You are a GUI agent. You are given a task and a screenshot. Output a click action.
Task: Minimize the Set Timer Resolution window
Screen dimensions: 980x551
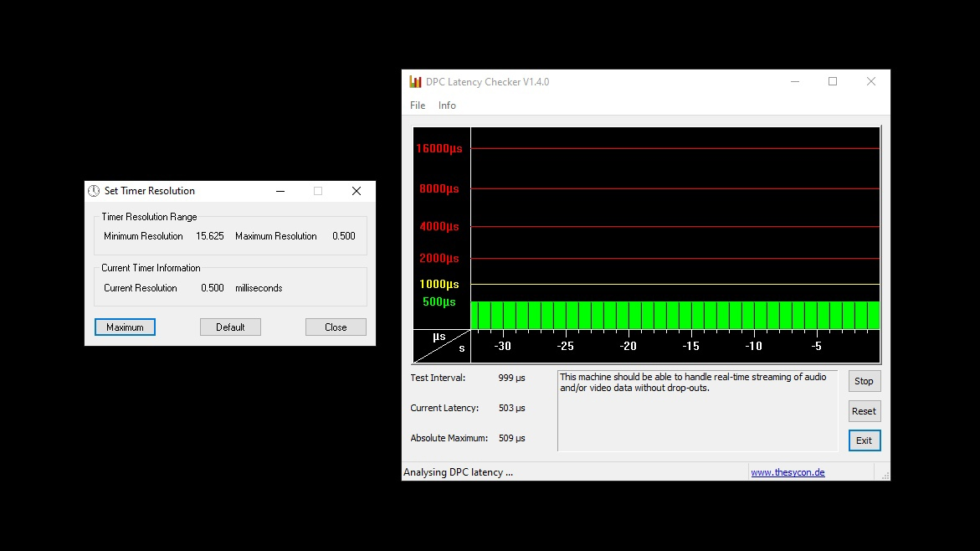click(x=280, y=191)
